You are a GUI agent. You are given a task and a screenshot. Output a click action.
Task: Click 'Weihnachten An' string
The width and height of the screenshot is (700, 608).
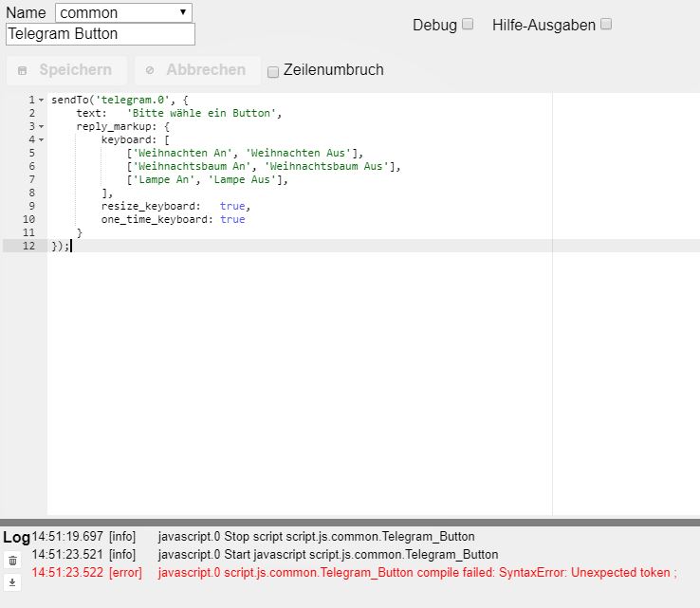[183, 153]
